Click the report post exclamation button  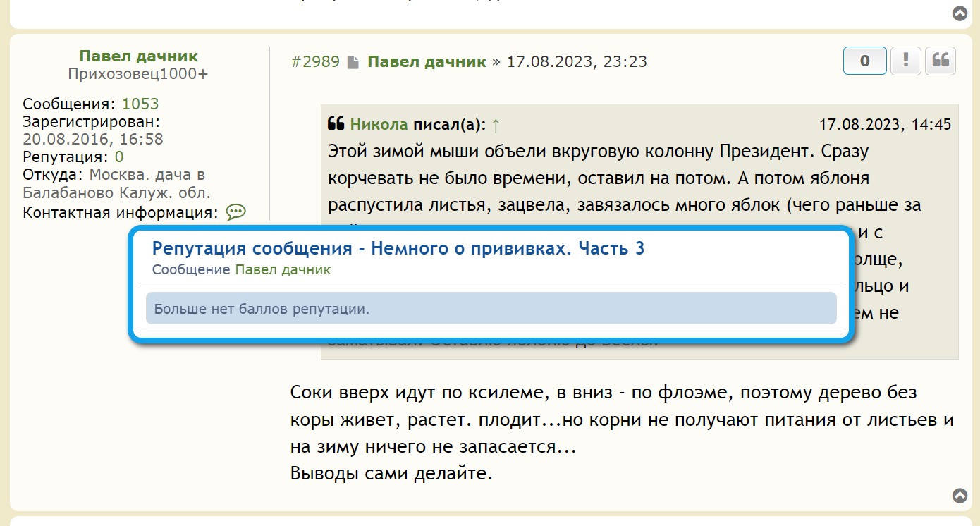[906, 61]
